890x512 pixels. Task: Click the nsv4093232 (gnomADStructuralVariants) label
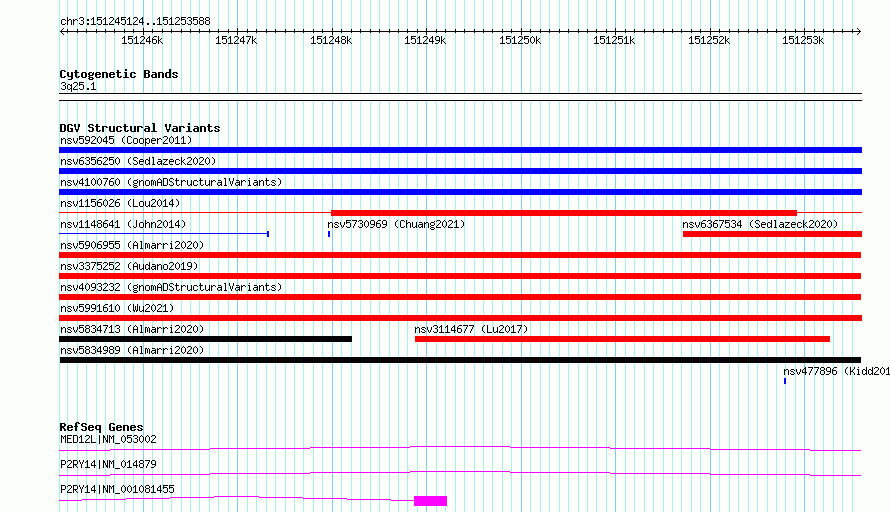coord(171,287)
